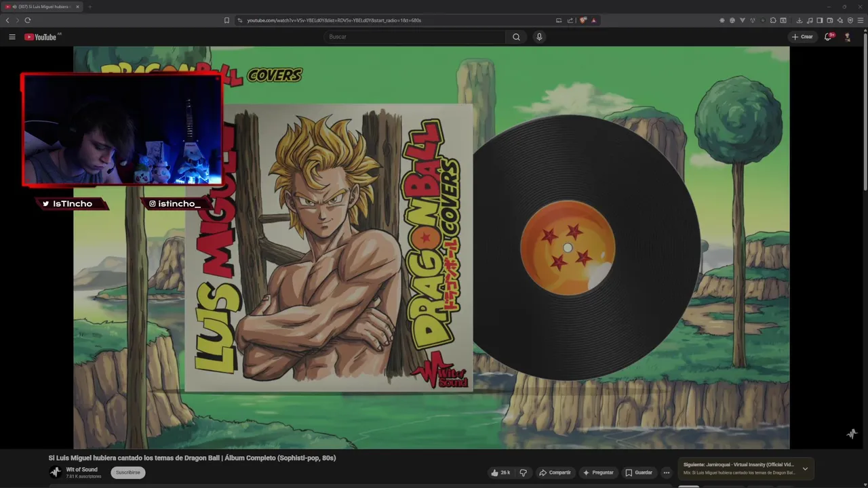
Task: Open the YouTube account avatar menu
Action: 847,37
